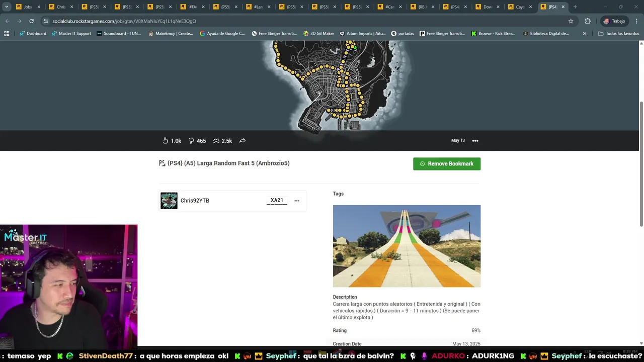Open the Aitum Imports bookmark
Screen dimensions: 644x362
point(362,34)
